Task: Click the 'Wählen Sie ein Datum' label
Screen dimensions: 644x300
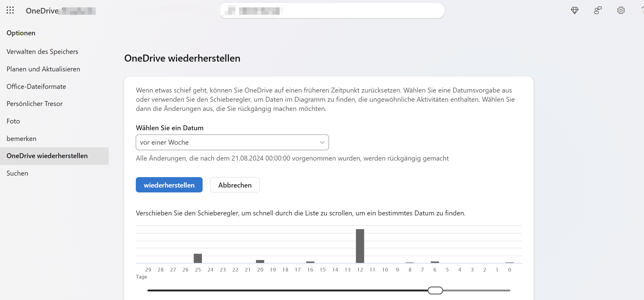Action: pyautogui.click(x=170, y=128)
